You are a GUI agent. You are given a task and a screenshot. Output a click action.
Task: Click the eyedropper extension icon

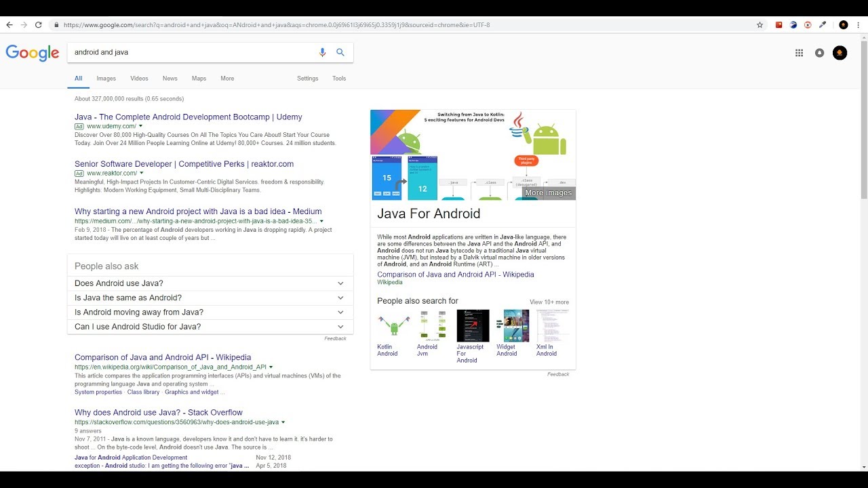pos(823,25)
